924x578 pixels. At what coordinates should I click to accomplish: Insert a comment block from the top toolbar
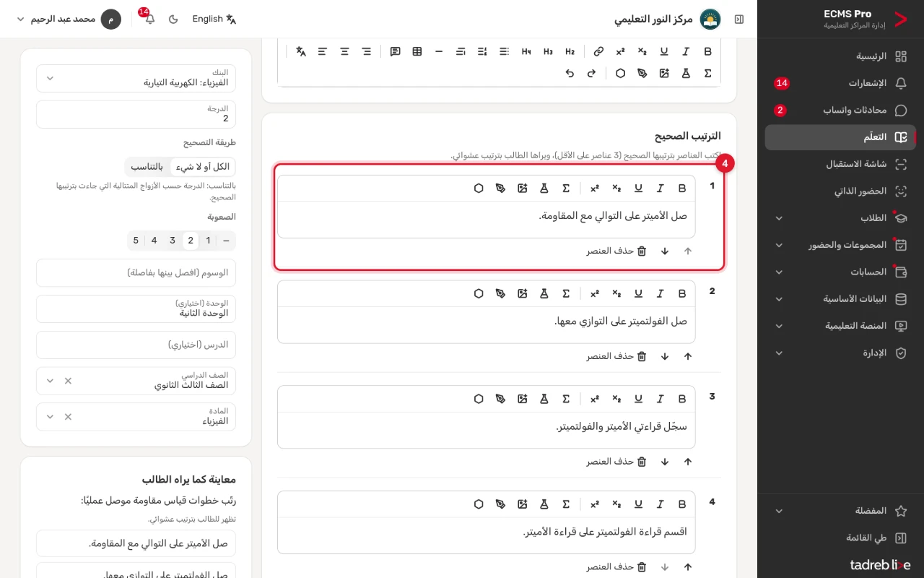(x=395, y=51)
